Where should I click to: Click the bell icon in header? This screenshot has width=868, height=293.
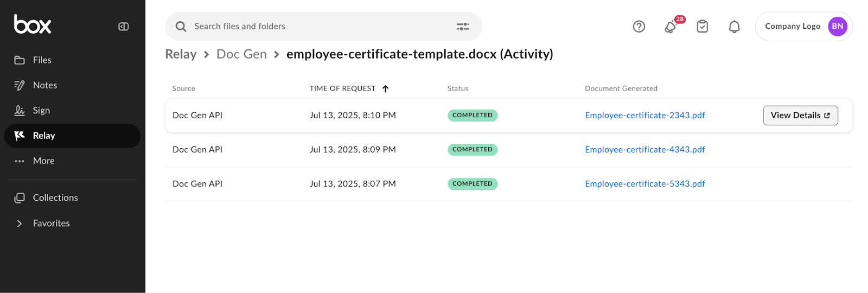click(x=734, y=27)
